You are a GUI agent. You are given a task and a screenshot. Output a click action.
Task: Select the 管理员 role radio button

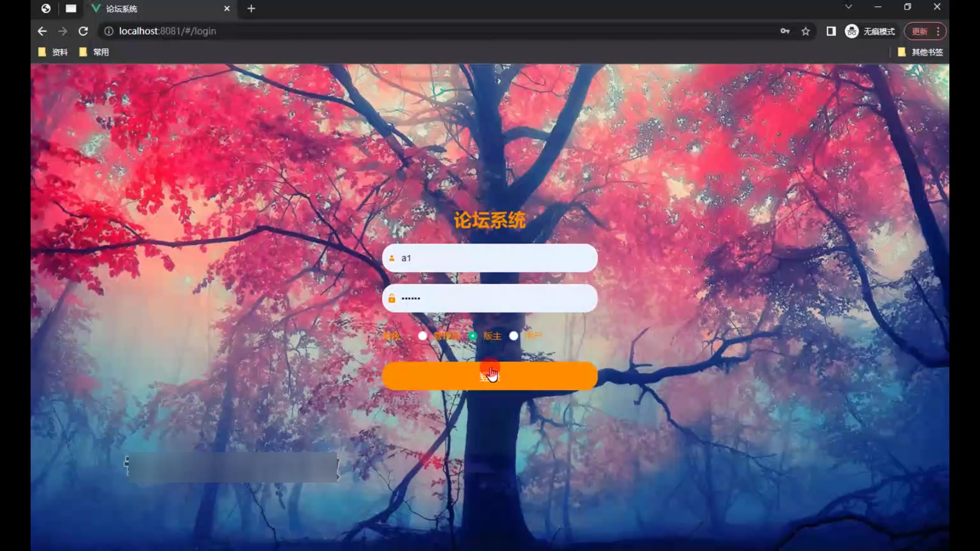[x=423, y=336]
